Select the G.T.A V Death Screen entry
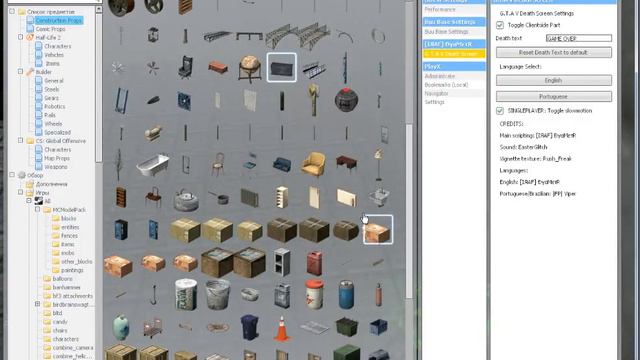The image size is (640, 360). click(454, 54)
